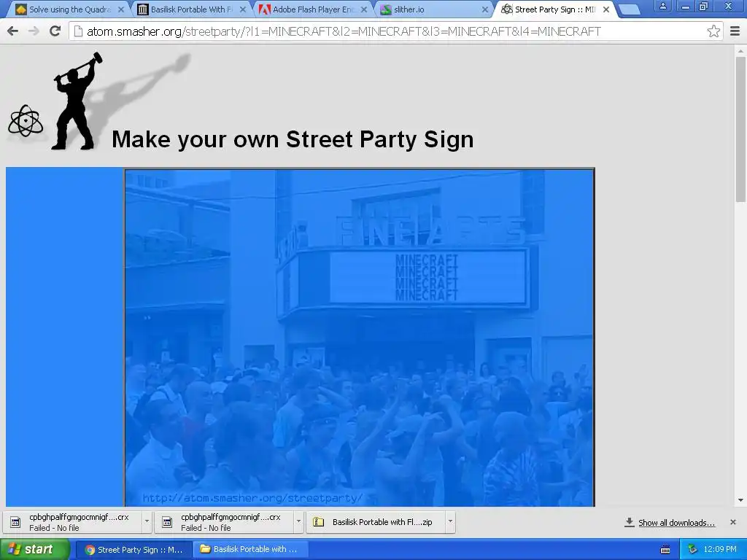This screenshot has width=747, height=560.
Task: Expand options for second failed crx download
Action: point(298,521)
